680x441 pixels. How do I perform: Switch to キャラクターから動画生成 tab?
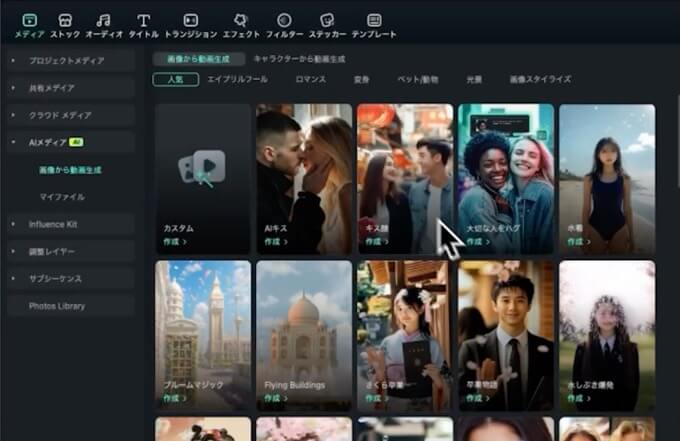click(x=300, y=59)
